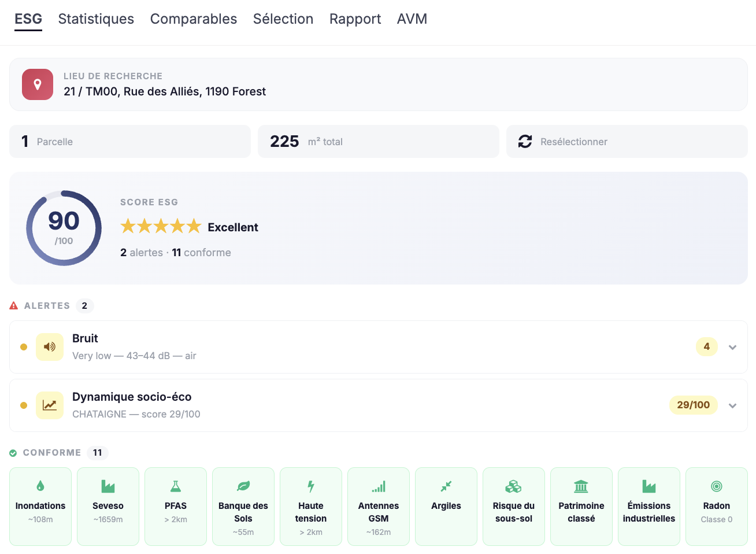The image size is (756, 554).
Task: Click the Patrimoine classé monument icon
Action: 581,486
